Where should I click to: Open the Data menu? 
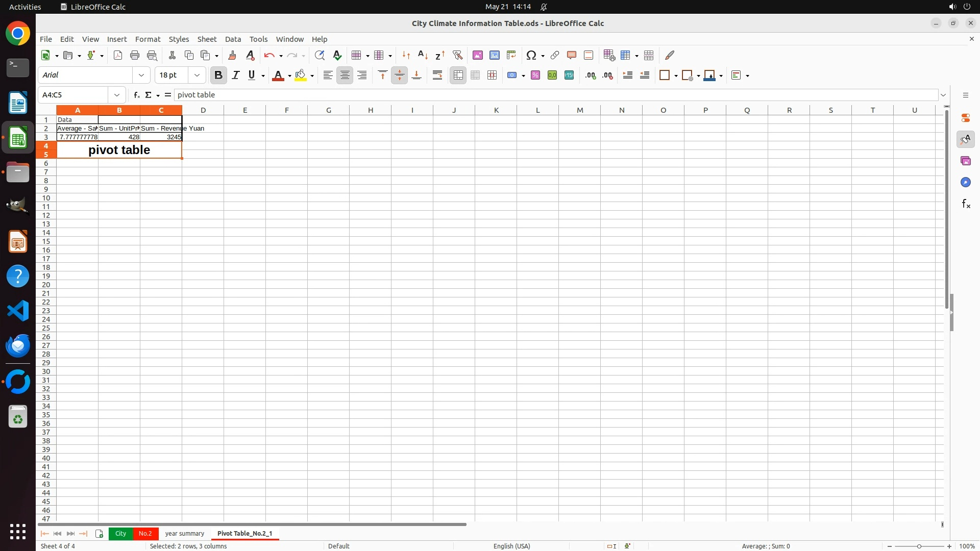click(233, 39)
